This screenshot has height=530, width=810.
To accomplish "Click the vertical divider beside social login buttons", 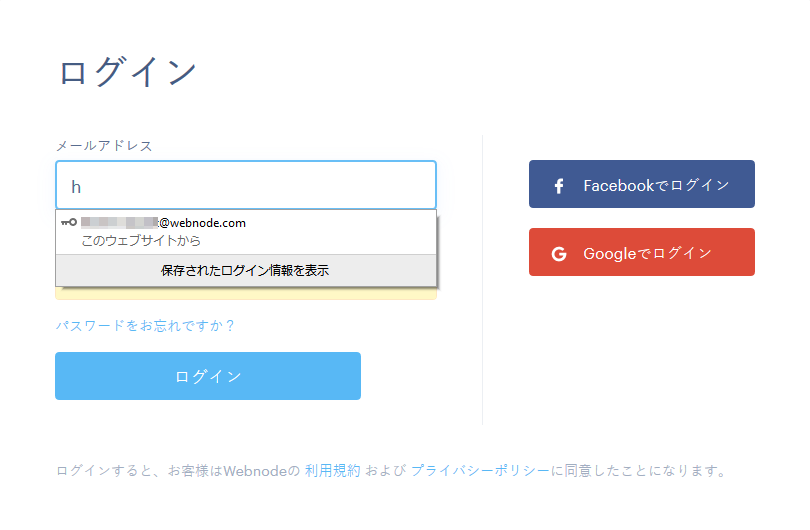I will coord(483,280).
